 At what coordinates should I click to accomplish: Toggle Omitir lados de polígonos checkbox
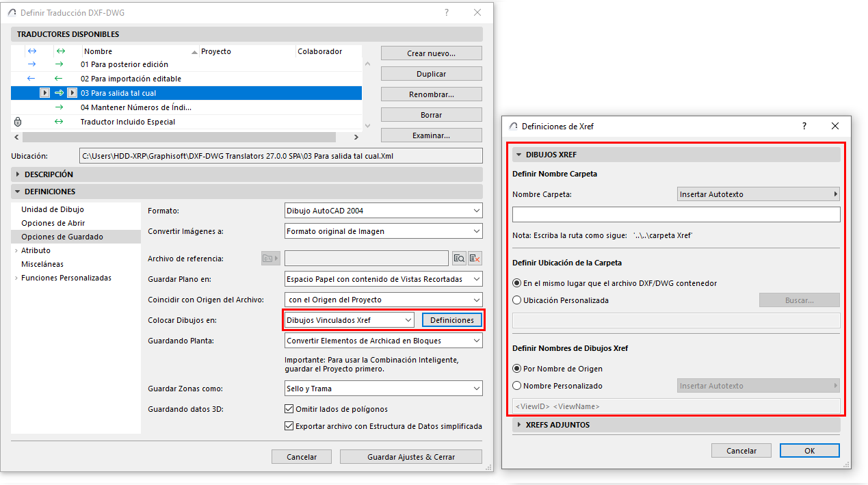click(x=289, y=409)
